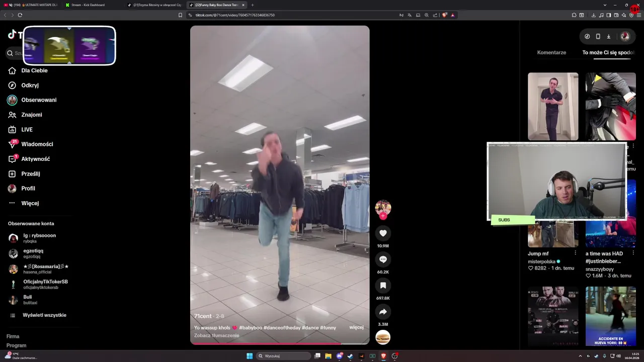Open Wiadomości messages

tap(37, 144)
